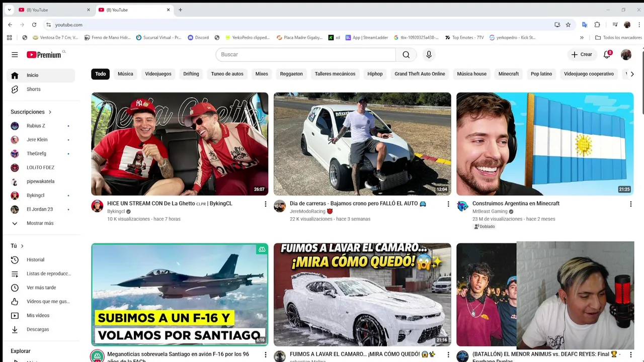This screenshot has height=362, width=644.
Task: Play the MrBeast Argentina Minecraft thumbnail
Action: click(545, 144)
